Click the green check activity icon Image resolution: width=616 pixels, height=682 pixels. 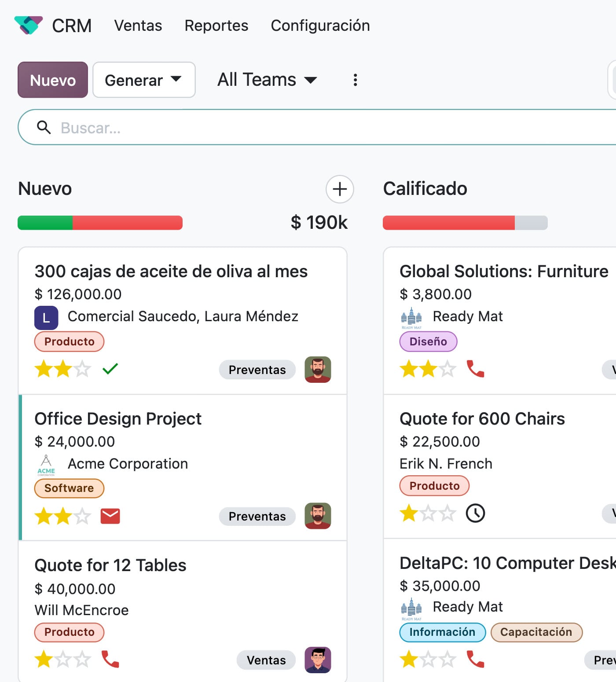point(110,368)
